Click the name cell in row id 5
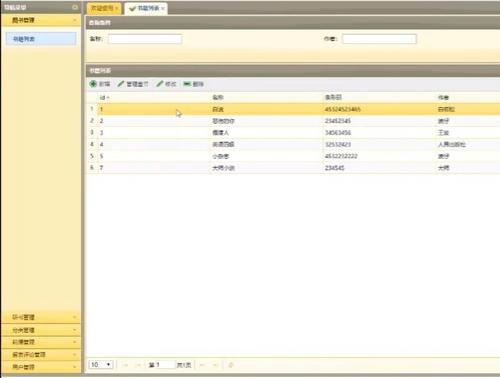The width and height of the screenshot is (500, 378). click(x=266, y=156)
